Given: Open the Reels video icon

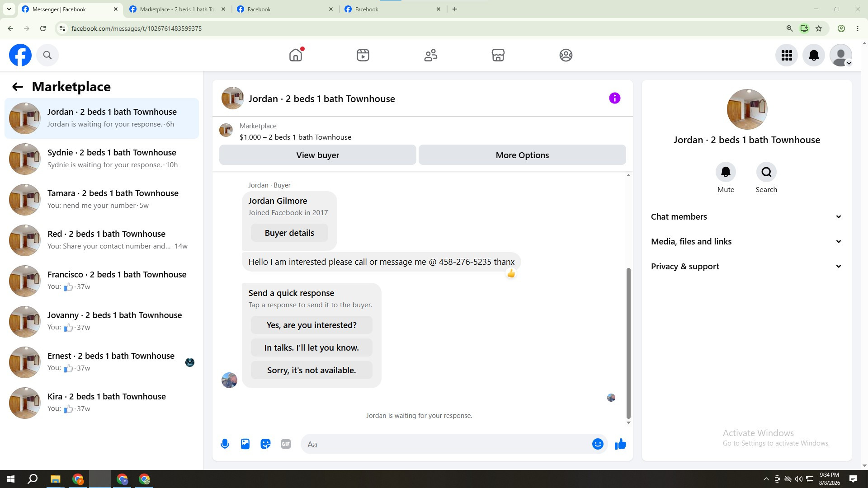Looking at the screenshot, I should coord(363,55).
